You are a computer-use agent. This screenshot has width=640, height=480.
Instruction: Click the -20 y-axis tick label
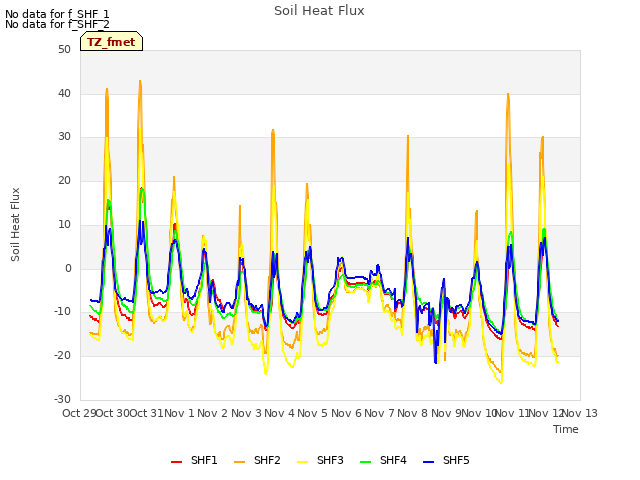pos(63,356)
